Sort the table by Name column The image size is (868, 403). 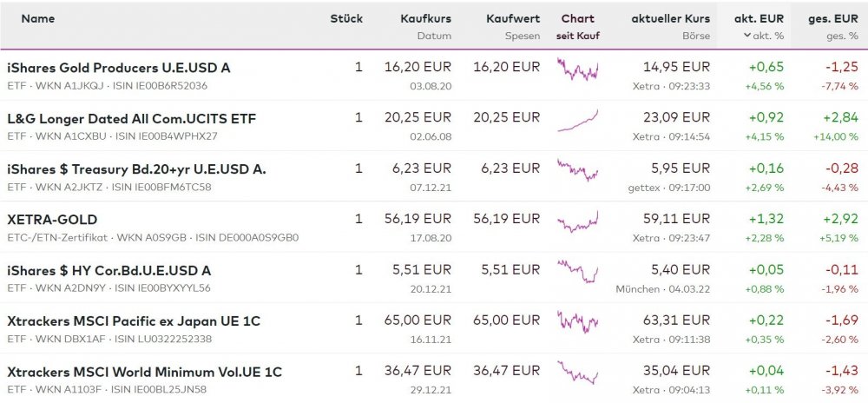(x=38, y=18)
